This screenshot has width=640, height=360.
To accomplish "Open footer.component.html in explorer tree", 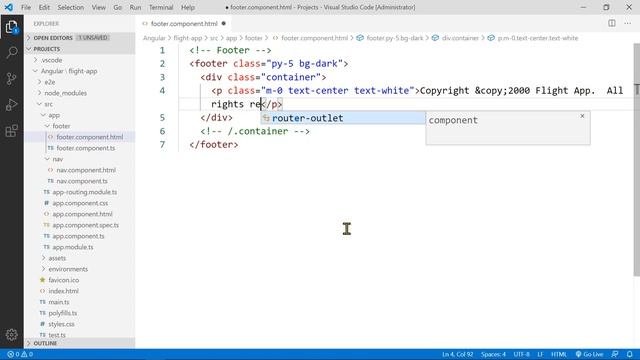I will tap(80, 137).
